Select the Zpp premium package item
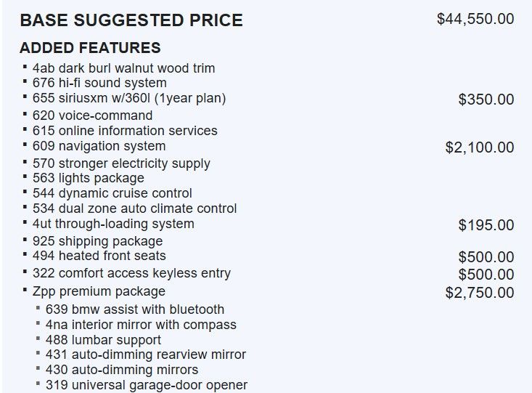The image size is (532, 393). (x=99, y=291)
